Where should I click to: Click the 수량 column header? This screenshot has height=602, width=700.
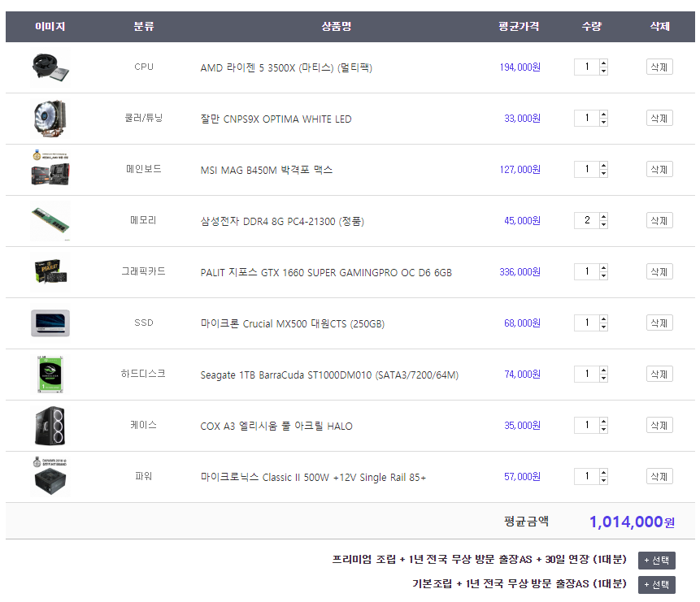592,26
